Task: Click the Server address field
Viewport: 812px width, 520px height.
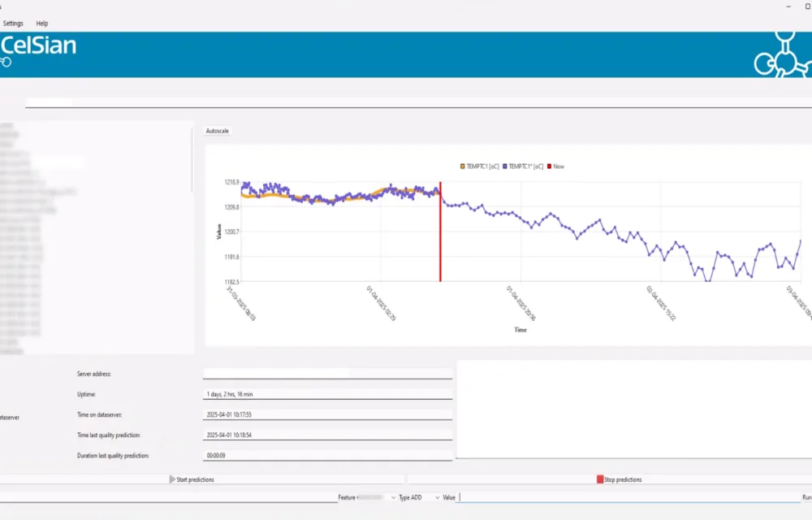Action: (x=327, y=374)
